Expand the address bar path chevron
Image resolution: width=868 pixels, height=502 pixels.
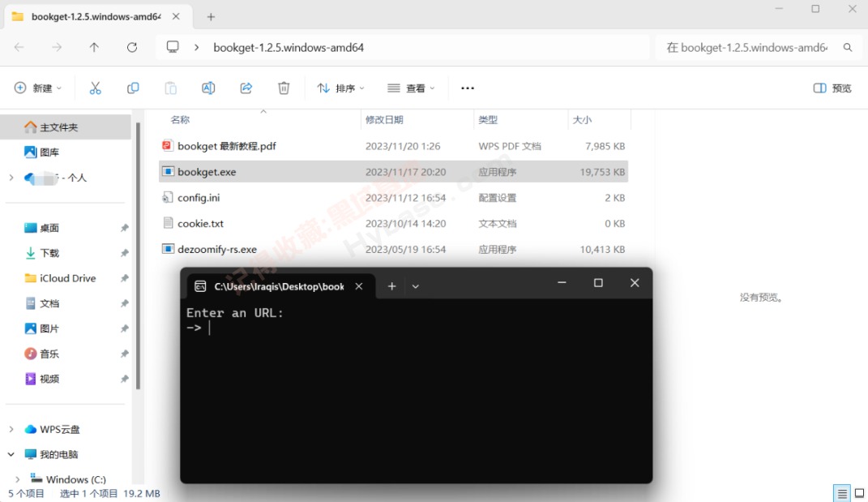tap(196, 48)
